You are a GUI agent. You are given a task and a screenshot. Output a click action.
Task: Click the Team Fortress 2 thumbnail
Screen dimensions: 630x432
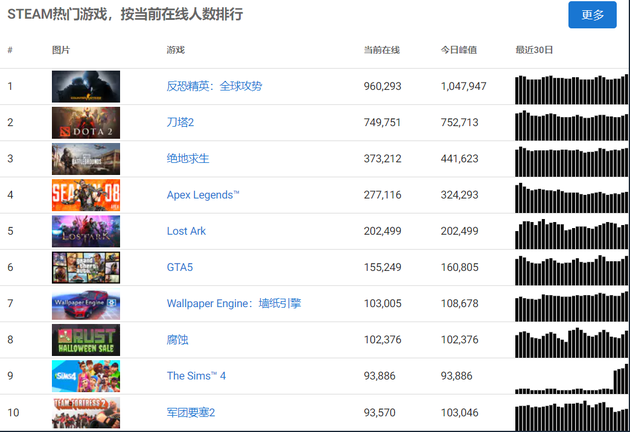[x=86, y=413]
